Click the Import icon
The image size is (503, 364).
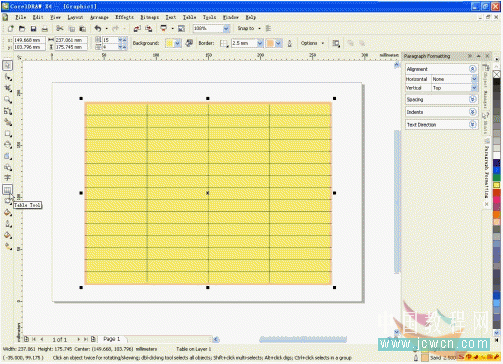pos(137,29)
